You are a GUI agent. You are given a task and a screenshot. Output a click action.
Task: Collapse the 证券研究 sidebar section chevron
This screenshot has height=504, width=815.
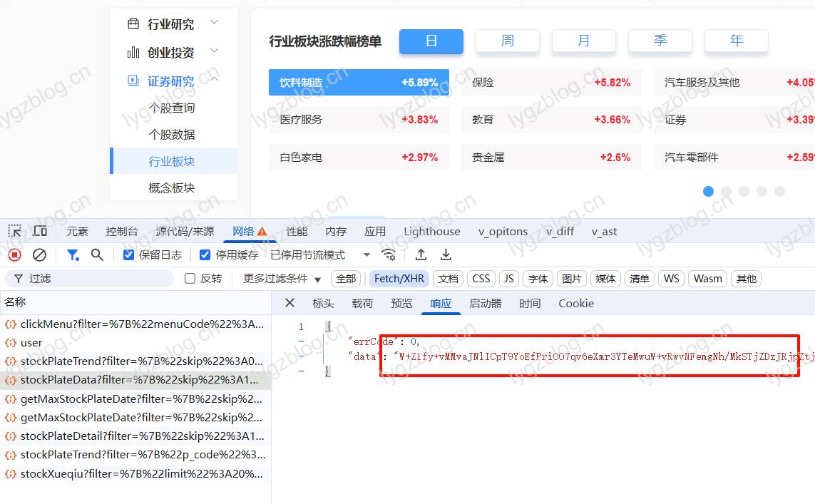click(x=214, y=80)
